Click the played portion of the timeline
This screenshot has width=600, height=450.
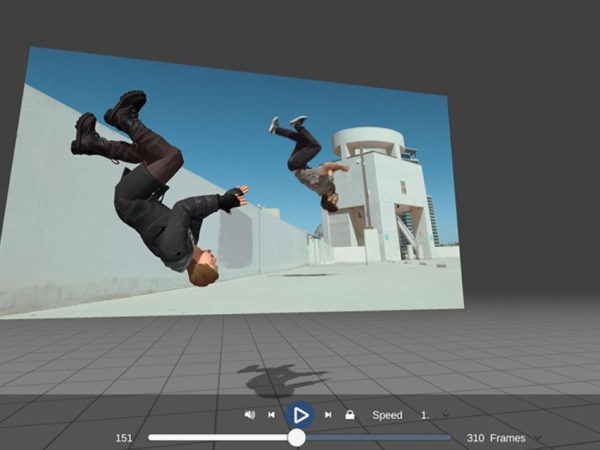pyautogui.click(x=218, y=437)
